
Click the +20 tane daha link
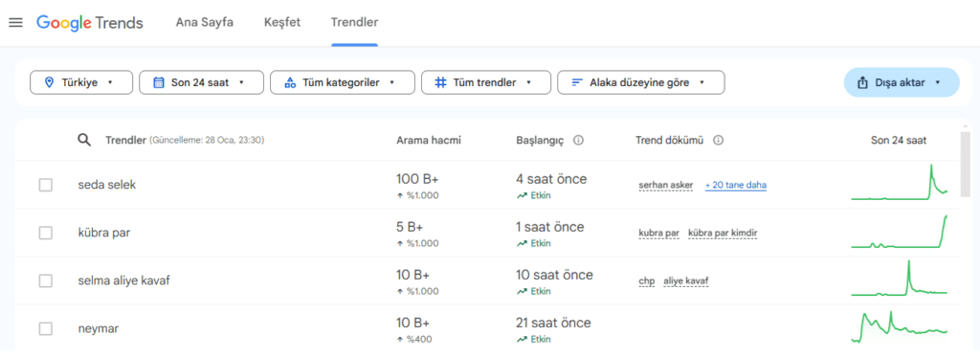pos(736,185)
